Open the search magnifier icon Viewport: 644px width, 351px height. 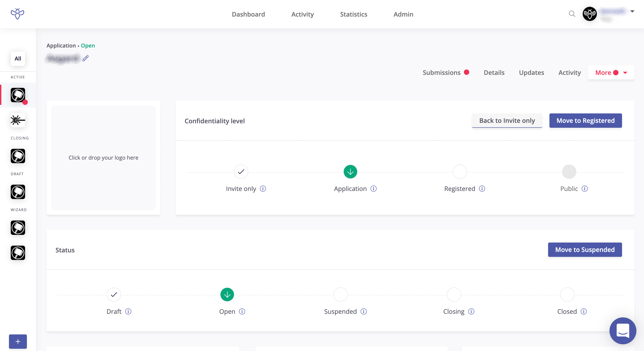point(572,14)
